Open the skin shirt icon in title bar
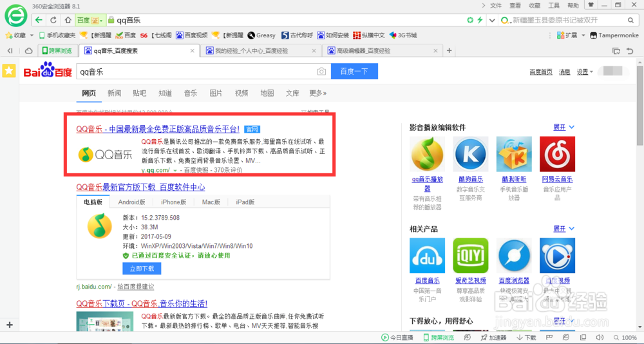644x344 pixels. pyautogui.click(x=591, y=5)
